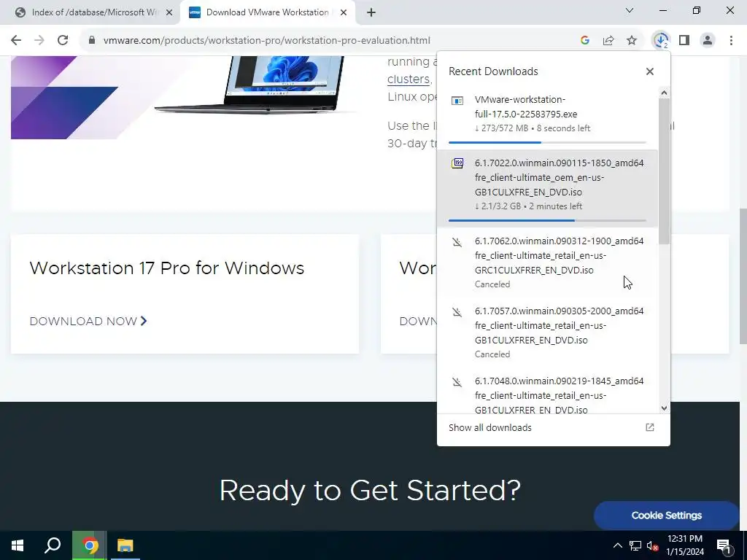Close the Download VMware Workstation tab
The image size is (747, 560).
[x=344, y=13]
